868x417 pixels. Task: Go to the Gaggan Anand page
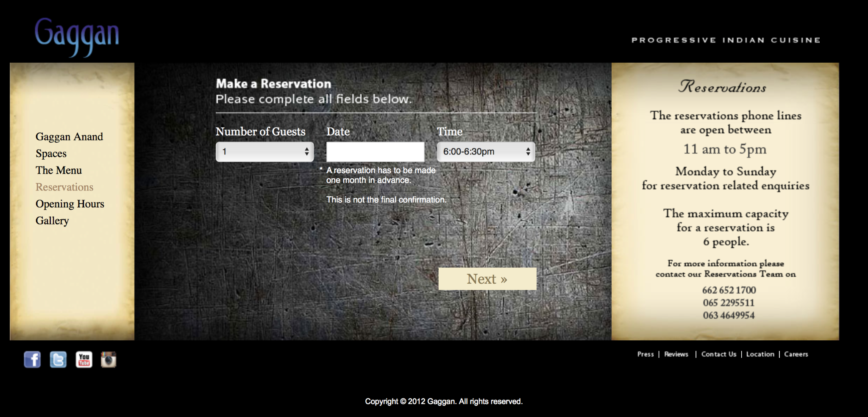(69, 137)
